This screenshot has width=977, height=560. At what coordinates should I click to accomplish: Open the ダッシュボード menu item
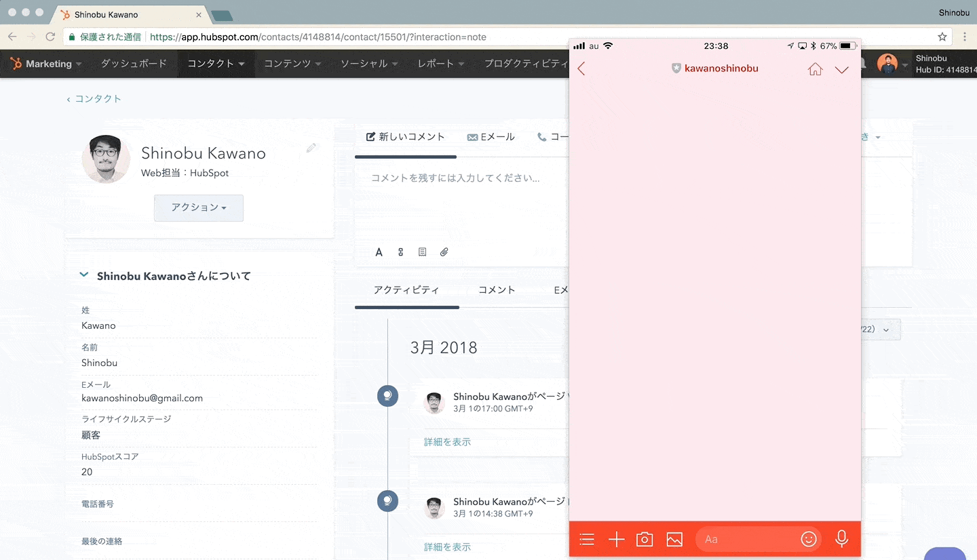(134, 64)
